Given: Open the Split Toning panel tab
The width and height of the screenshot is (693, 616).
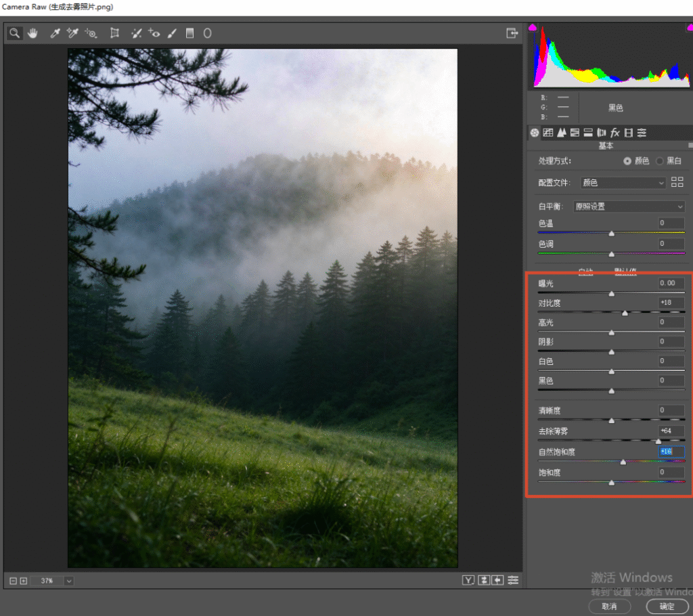Looking at the screenshot, I should (588, 133).
